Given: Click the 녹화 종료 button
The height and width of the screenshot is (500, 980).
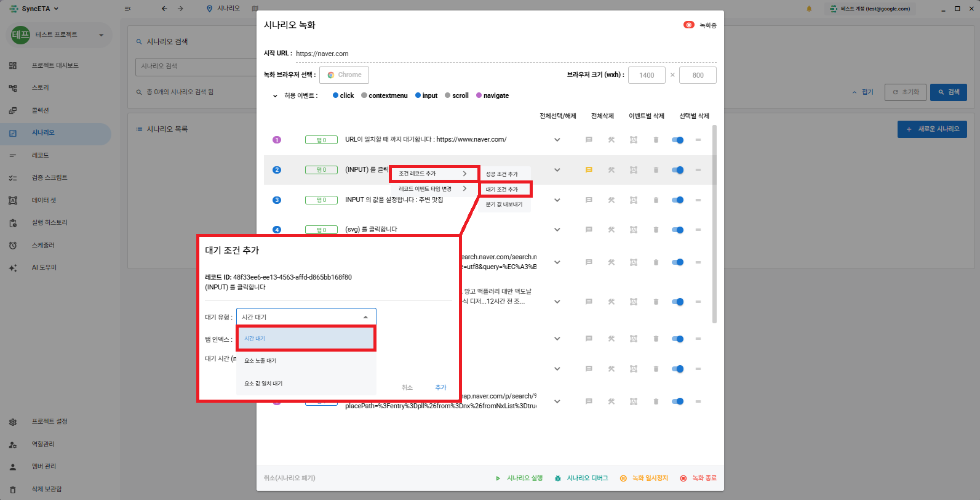Looking at the screenshot, I should pos(698,478).
